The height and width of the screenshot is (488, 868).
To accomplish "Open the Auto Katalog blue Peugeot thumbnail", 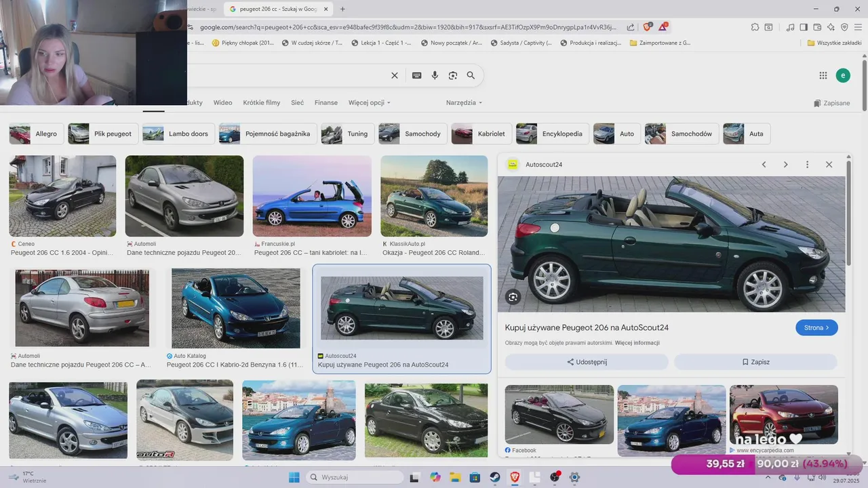I will 235,308.
